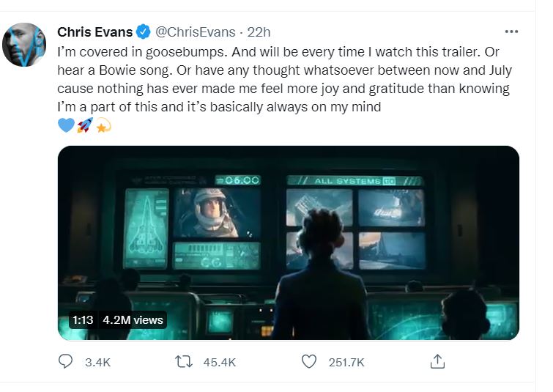Viewport: 553px width, 392px height.
Task: Click the rocket emoji in tweet
Action: point(83,125)
